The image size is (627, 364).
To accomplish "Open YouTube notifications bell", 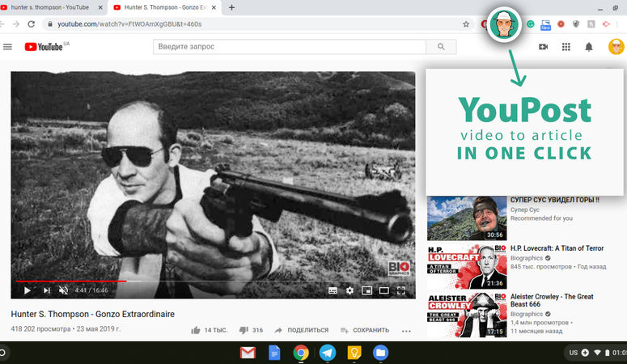I will [x=589, y=47].
